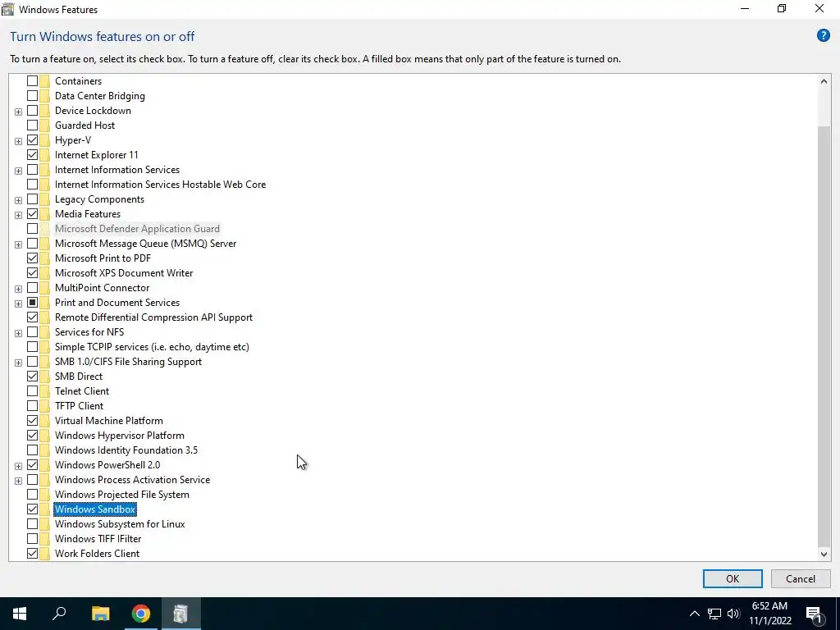Toggle Print and Document Services checkbox

click(32, 303)
